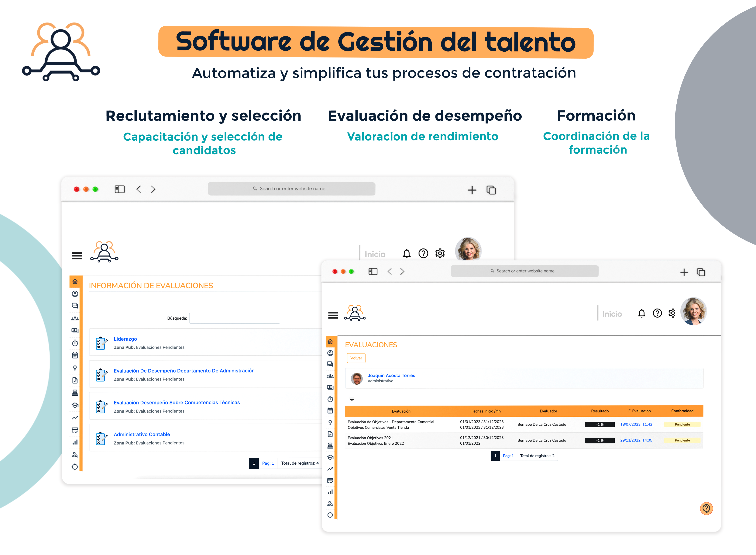Image resolution: width=756 pixels, height=555 pixels.
Task: Open the Home section in the sidebar
Action: 330,341
